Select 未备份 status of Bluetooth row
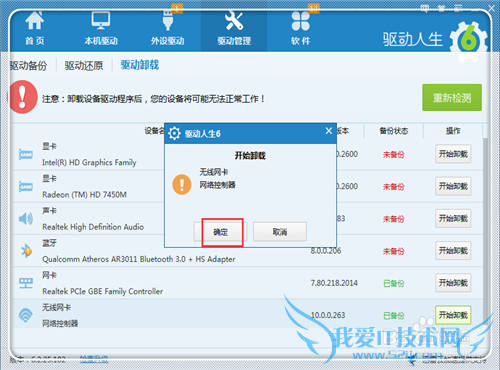Image resolution: width=500 pixels, height=370 pixels. click(x=393, y=251)
